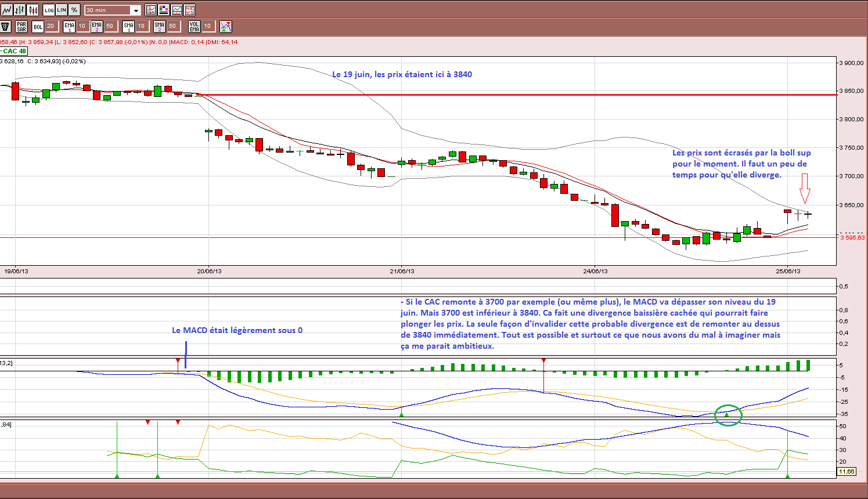
Task: Click the 3 900,00 price axis label
Action: click(x=852, y=63)
